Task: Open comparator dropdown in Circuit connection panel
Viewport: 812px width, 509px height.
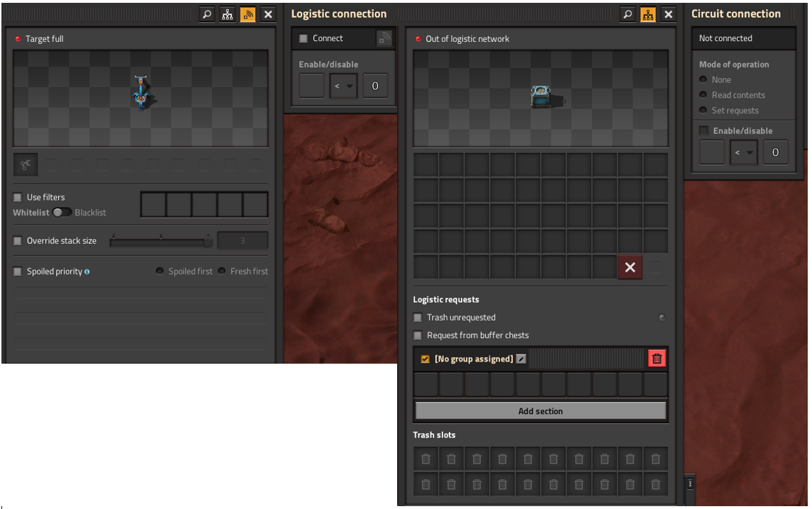Action: [x=743, y=152]
